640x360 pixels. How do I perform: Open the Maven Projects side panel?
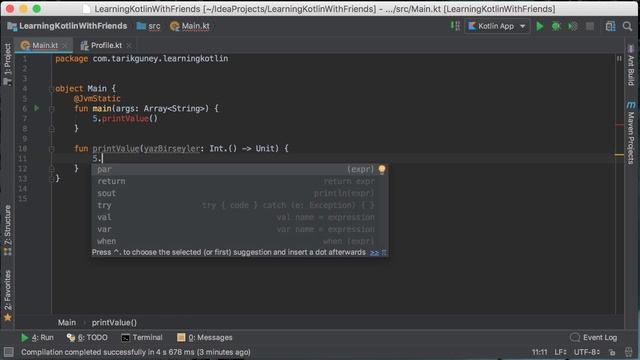[x=631, y=133]
